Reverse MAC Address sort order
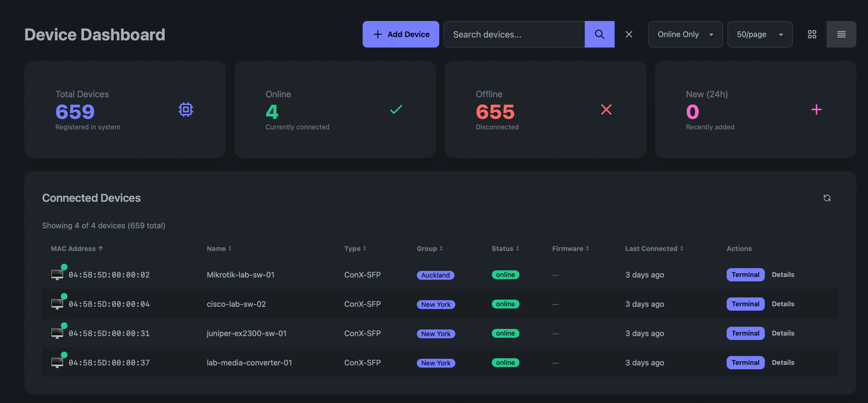This screenshot has width=868, height=403. (101, 248)
